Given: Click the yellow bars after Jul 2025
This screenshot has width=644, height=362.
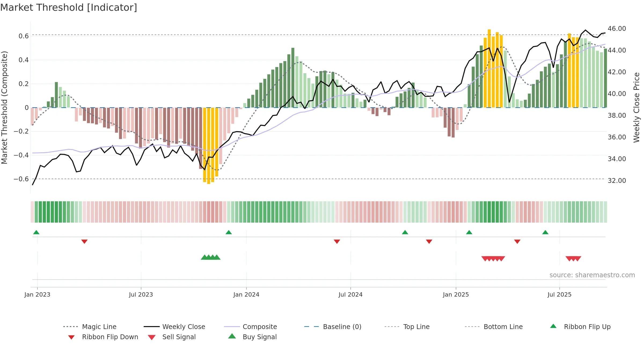Looking at the screenshot, I should point(573,71).
